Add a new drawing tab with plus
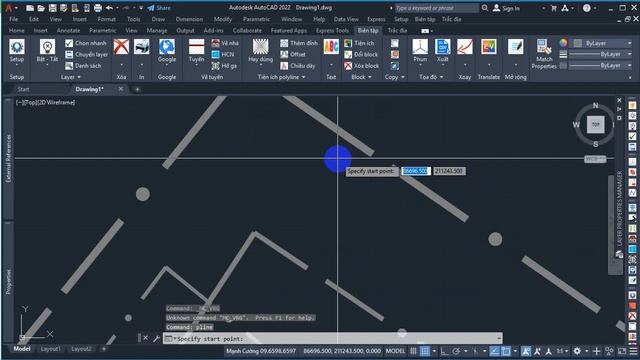The height and width of the screenshot is (360, 640). coord(137,89)
